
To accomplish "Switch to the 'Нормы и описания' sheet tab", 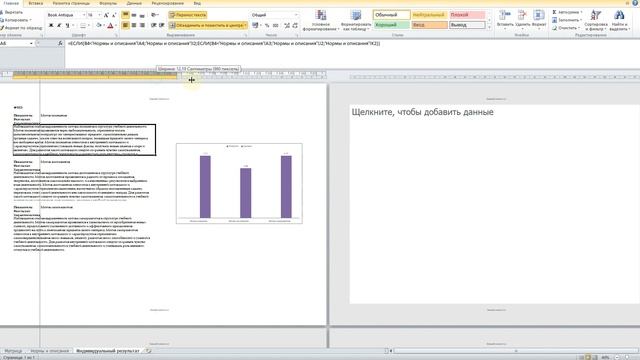I will tap(50, 351).
